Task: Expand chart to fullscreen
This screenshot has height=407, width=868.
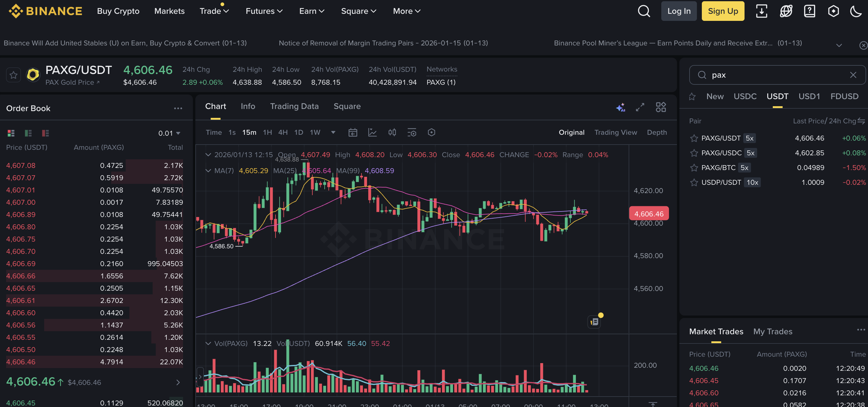Action: (640, 107)
